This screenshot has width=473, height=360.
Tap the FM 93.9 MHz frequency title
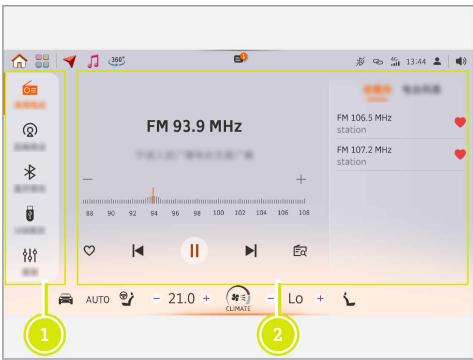click(x=194, y=126)
